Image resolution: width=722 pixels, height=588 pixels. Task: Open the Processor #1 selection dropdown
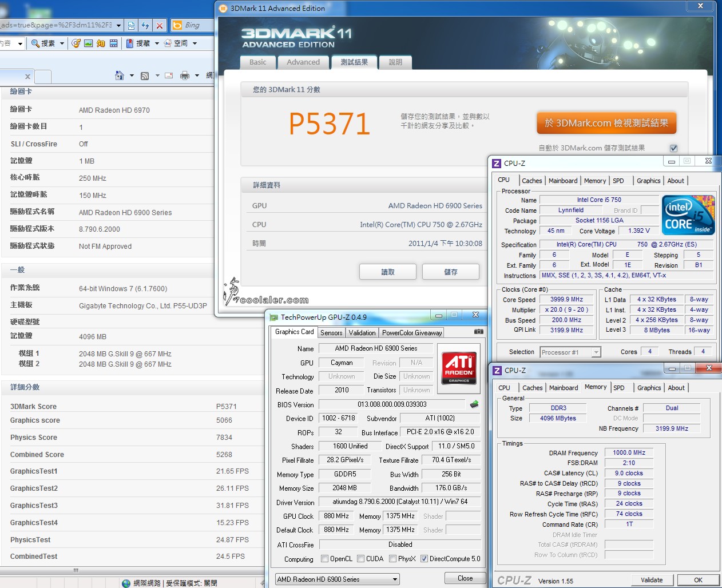coord(570,352)
